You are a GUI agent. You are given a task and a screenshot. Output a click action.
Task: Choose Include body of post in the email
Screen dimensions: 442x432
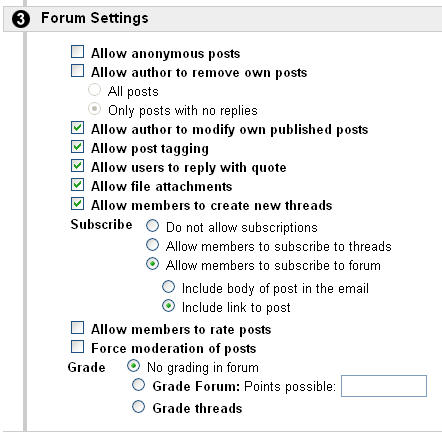(x=168, y=287)
